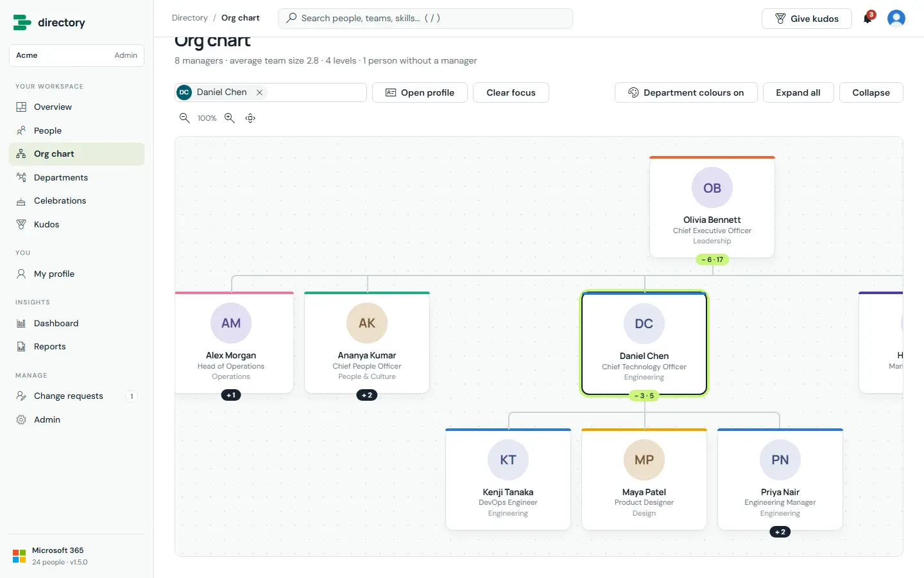The image size is (924, 578).
Task: Open the notifications bell
Action: [868, 18]
